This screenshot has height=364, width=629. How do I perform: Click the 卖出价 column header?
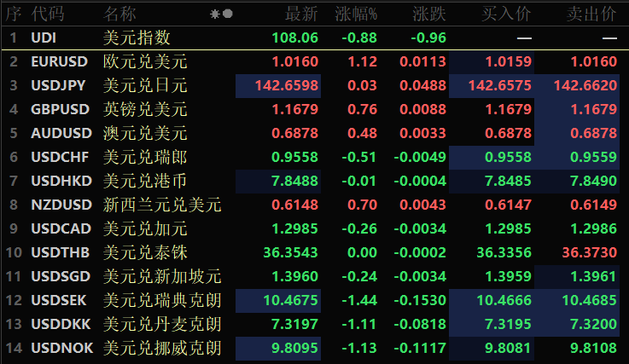[591, 14]
